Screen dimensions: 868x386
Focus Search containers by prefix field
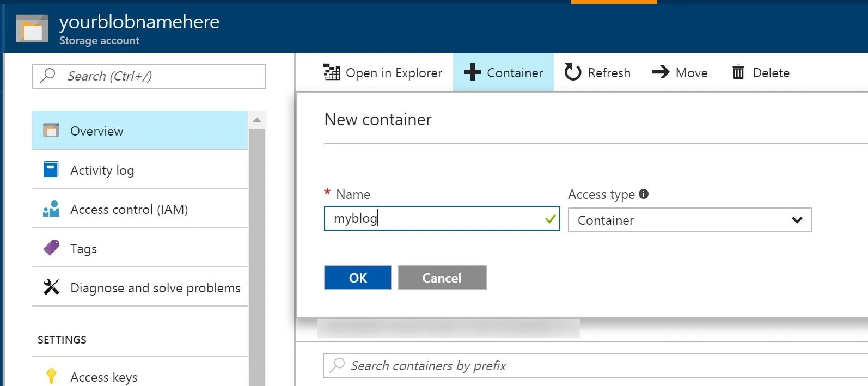pyautogui.click(x=595, y=365)
